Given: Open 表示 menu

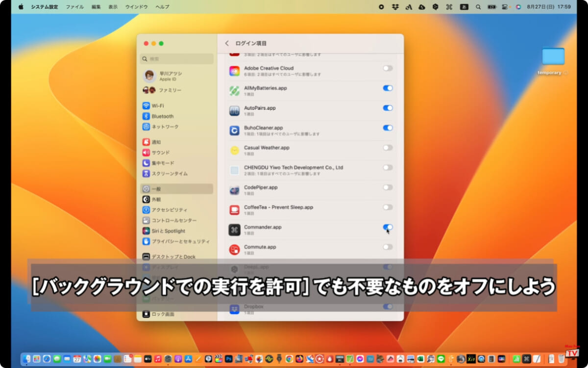Looking at the screenshot, I should pyautogui.click(x=113, y=7).
